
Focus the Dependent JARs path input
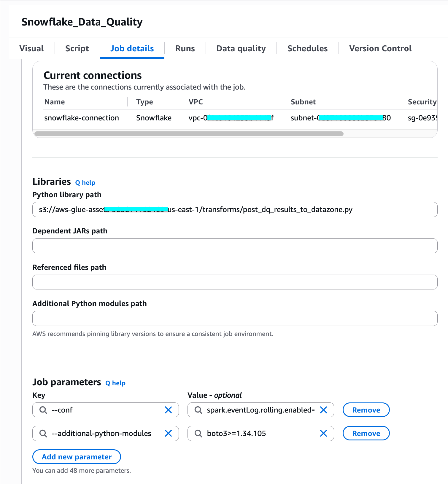(x=235, y=246)
